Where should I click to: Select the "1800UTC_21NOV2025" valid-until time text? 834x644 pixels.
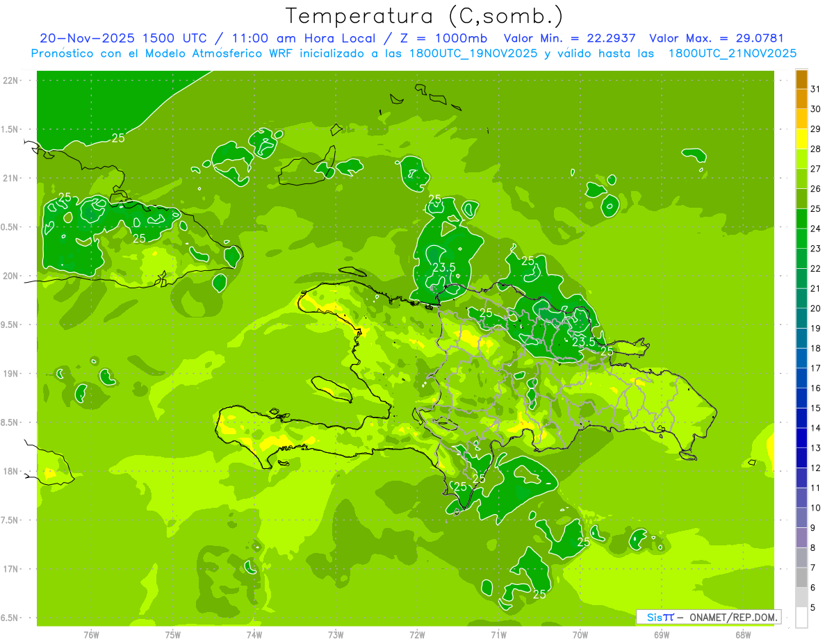click(733, 53)
